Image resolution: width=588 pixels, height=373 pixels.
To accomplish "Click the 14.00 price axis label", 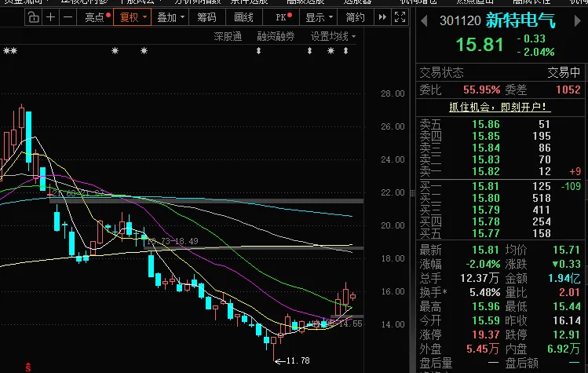I will 393,324.
